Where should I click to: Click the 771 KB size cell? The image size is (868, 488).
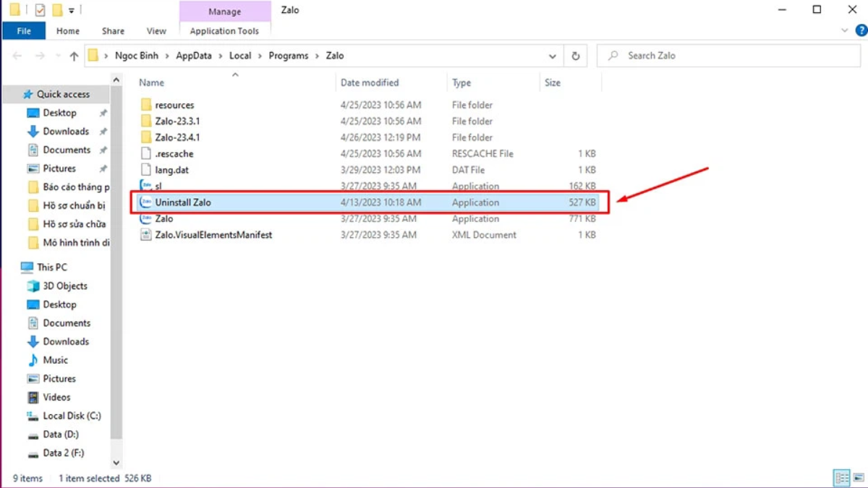click(x=582, y=218)
